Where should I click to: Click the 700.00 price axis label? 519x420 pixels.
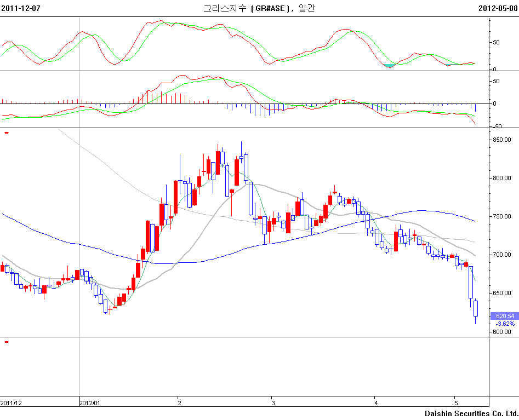click(x=501, y=255)
